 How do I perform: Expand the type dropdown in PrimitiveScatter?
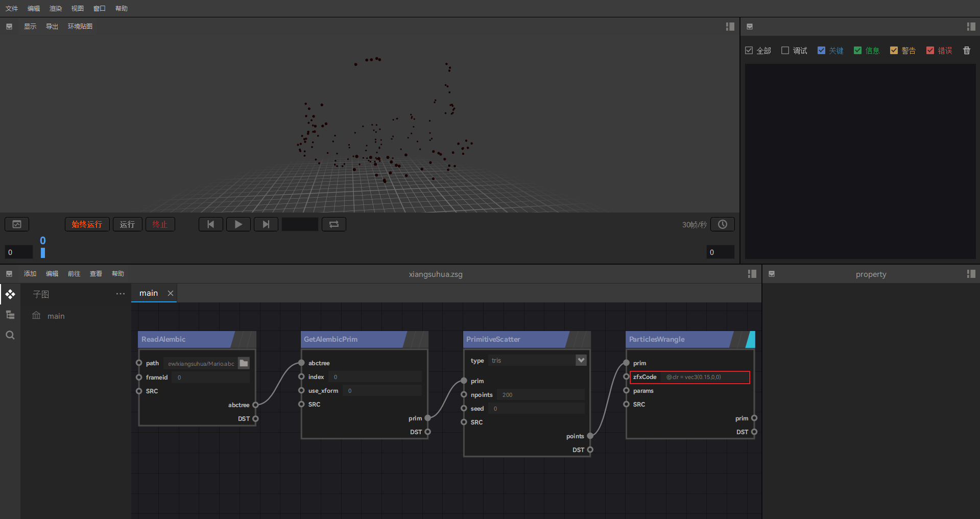tap(581, 360)
